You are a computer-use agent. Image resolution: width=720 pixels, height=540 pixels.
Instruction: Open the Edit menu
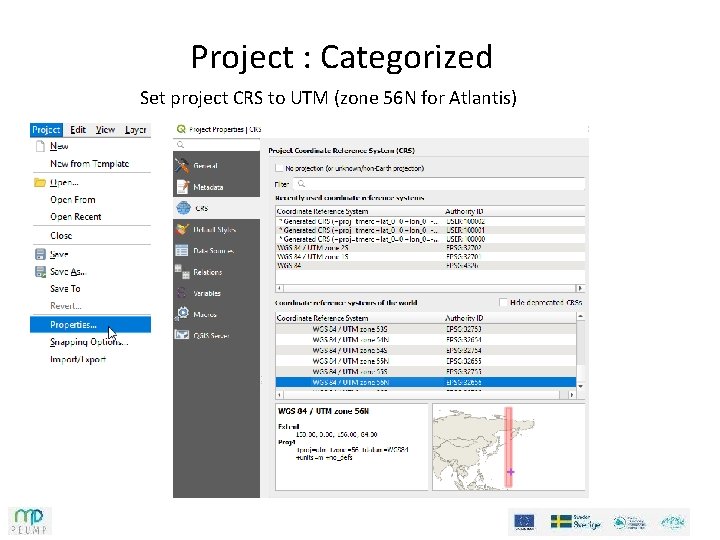coord(78,130)
